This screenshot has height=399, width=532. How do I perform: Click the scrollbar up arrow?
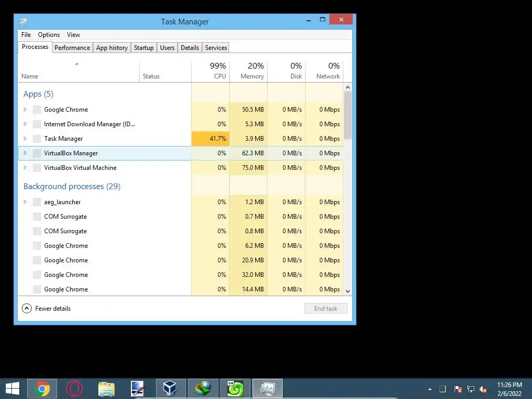coord(348,87)
